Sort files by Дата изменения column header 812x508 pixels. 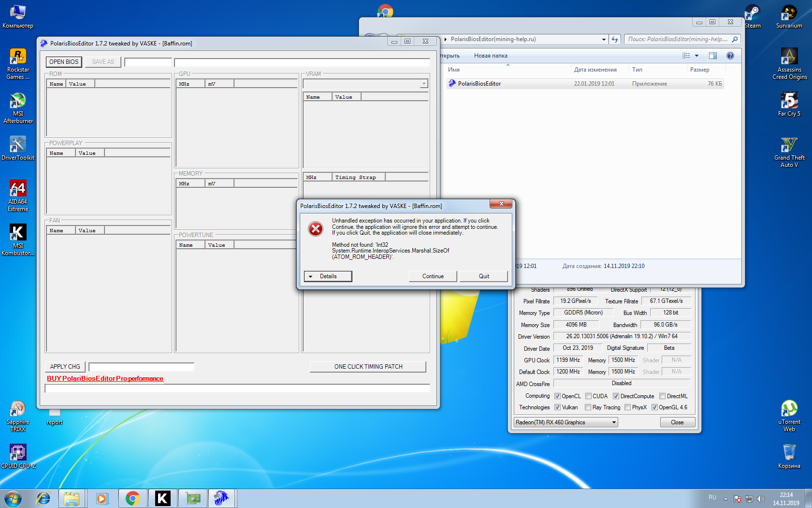pyautogui.click(x=599, y=70)
